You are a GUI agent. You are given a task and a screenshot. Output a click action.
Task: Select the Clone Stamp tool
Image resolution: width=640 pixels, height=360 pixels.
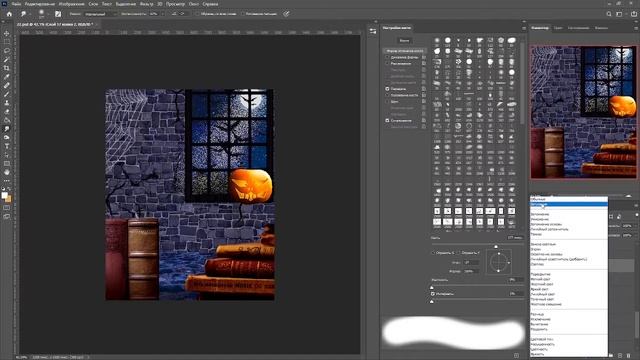click(7, 103)
